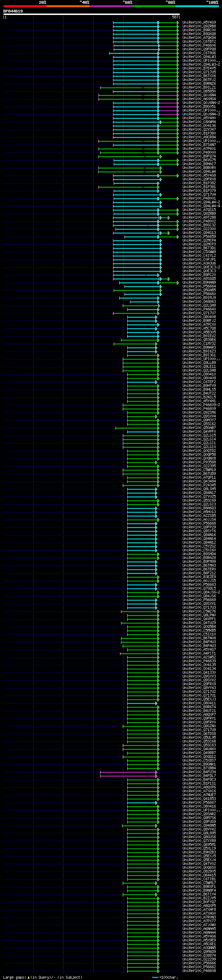This screenshot has height=980, width=222.
Task: Select the UniRef100_Q94LW4-4 entry
Action: point(201,206)
